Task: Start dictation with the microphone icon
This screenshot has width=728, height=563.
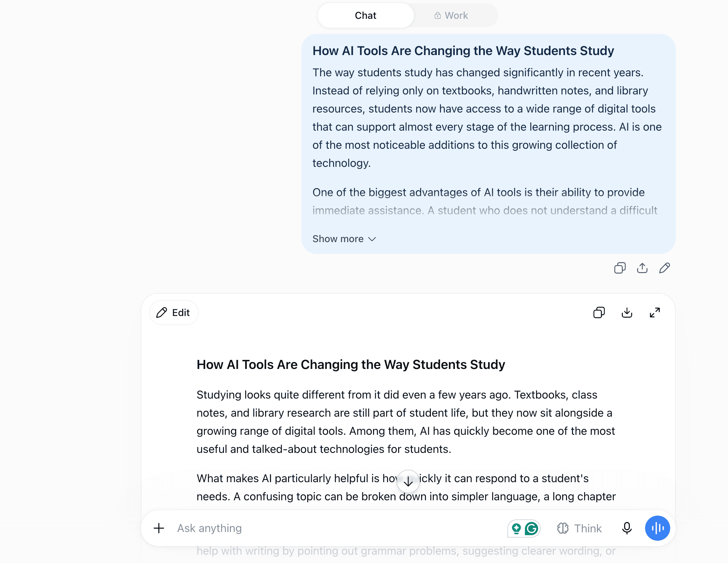Action: (x=627, y=528)
